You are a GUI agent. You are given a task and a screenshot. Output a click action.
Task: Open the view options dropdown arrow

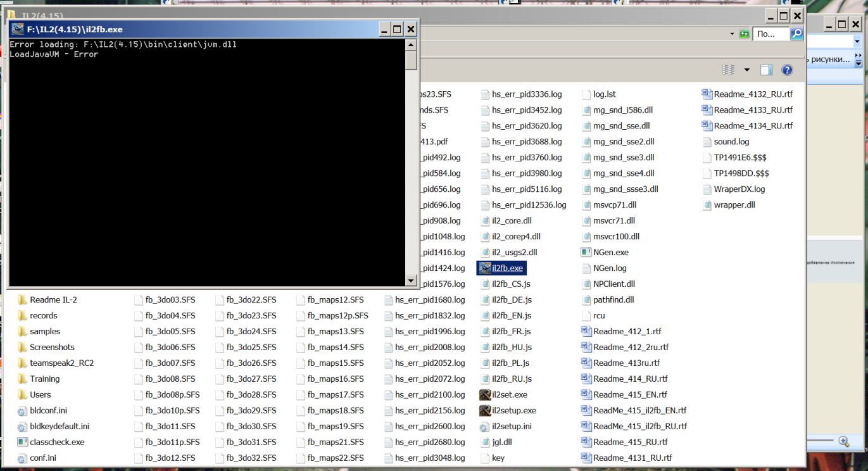tap(746, 70)
